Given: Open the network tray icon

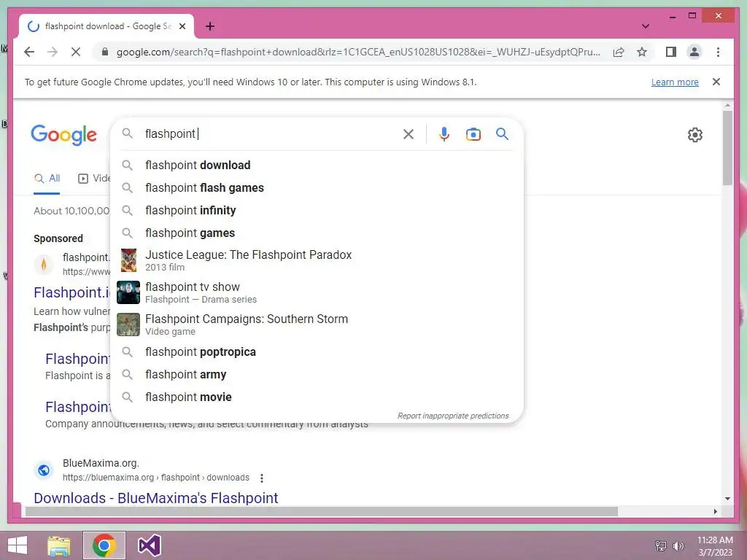Looking at the screenshot, I should click(661, 545).
